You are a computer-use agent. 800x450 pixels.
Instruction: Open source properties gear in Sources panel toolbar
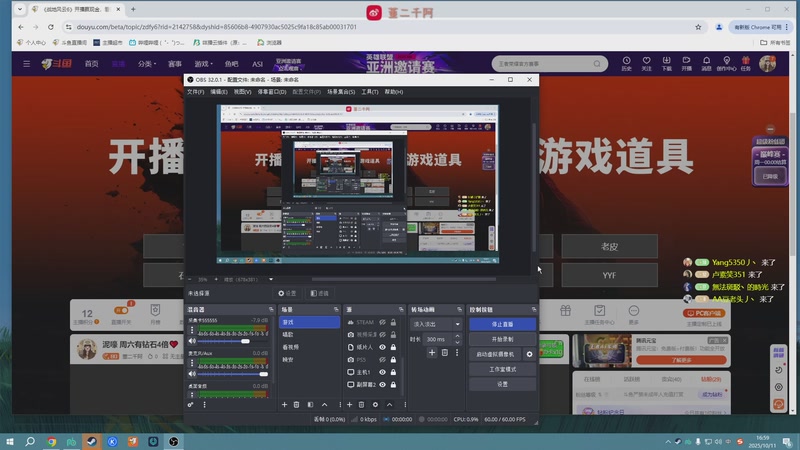375,405
